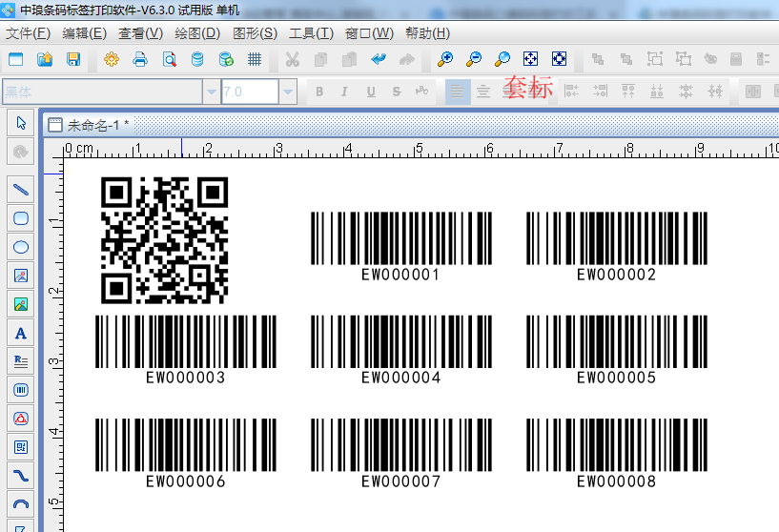Select the QR code tool
Screen dimensions: 779x532
click(20, 447)
